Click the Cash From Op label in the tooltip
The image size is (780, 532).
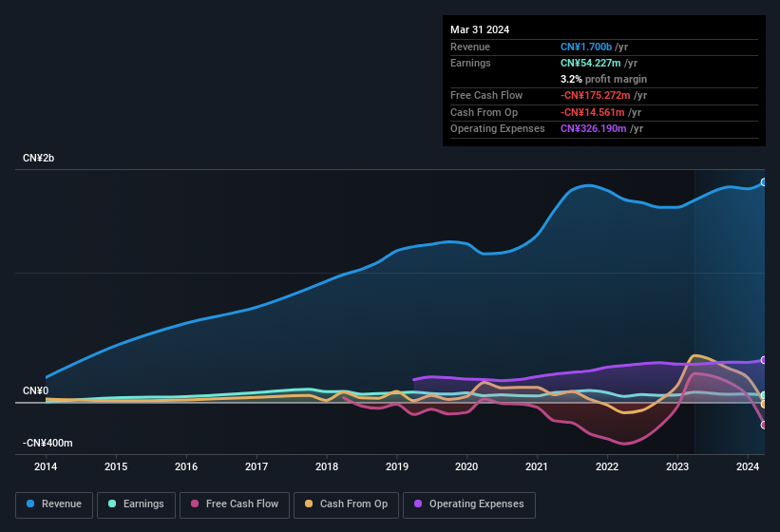click(484, 112)
